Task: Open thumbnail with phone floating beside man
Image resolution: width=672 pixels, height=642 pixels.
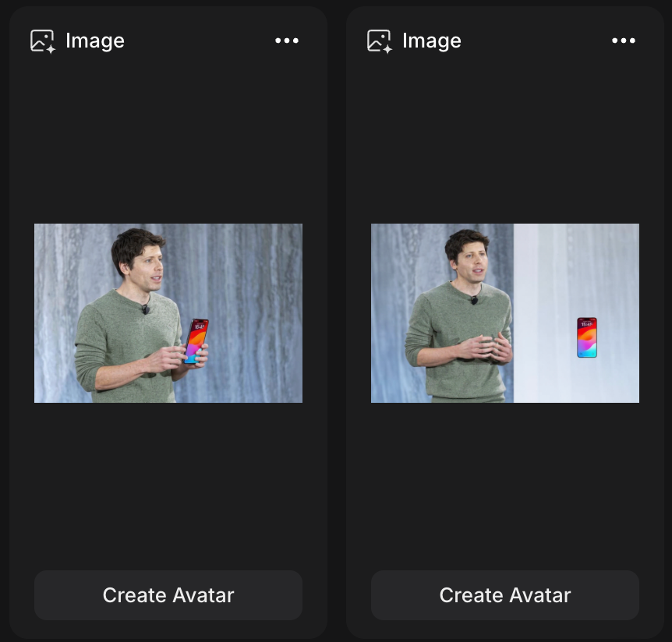Action: [505, 313]
